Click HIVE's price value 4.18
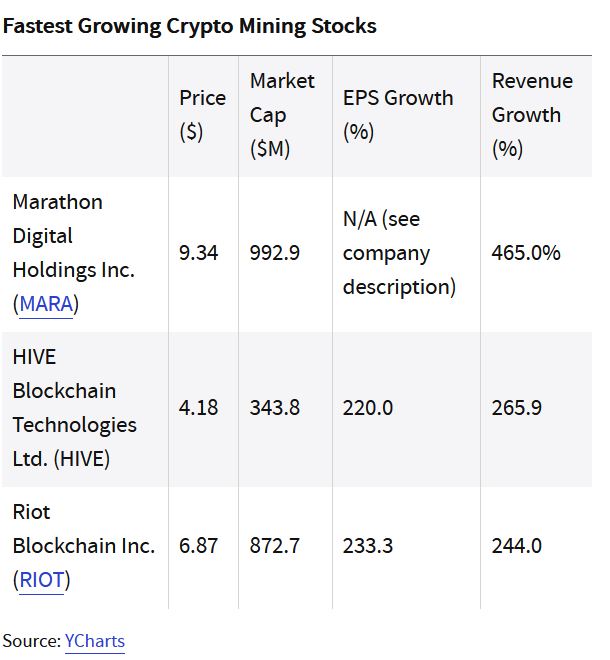This screenshot has height=660, width=610. 198,408
